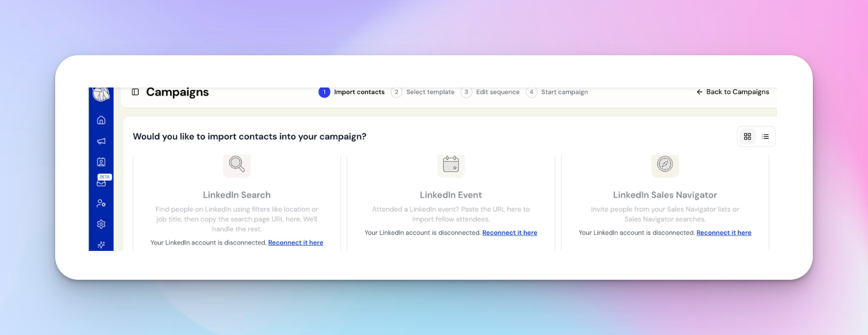Click Back to Campaigns link
Screen dimensions: 868x335
click(x=732, y=92)
